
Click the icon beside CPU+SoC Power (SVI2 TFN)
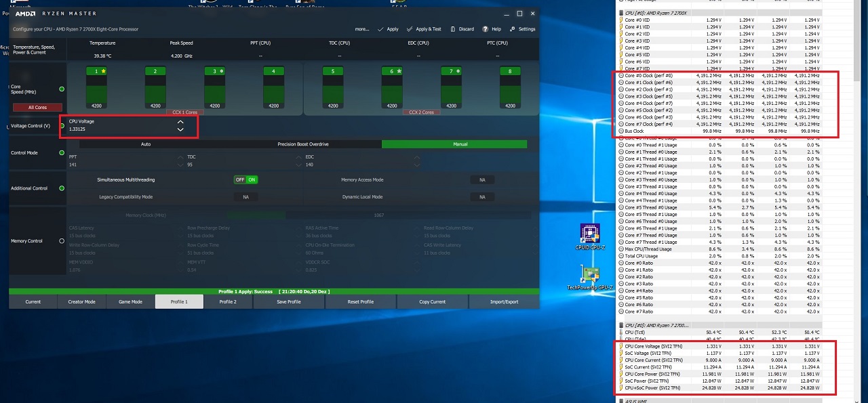pos(621,387)
